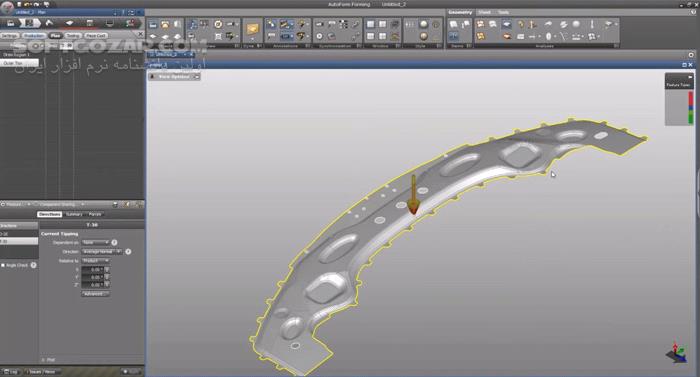Click the undo arrow in title bar

pyautogui.click(x=28, y=4)
